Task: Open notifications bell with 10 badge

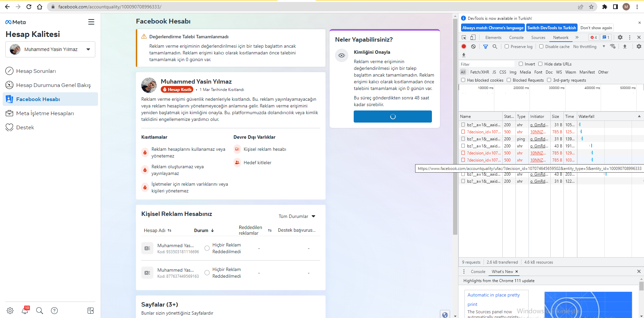Action: (x=25, y=310)
